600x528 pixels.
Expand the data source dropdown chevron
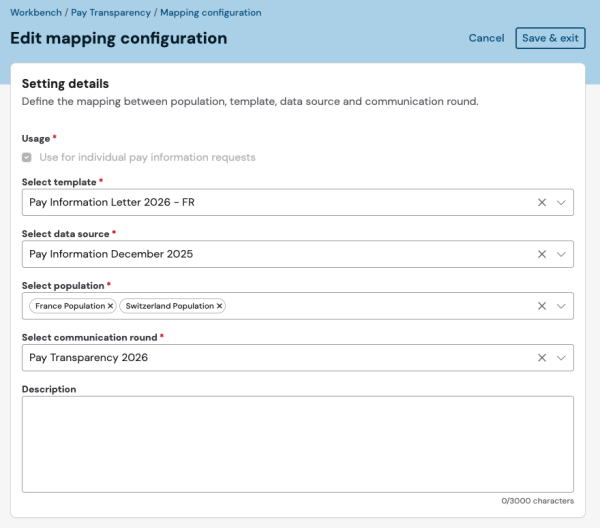tap(561, 254)
